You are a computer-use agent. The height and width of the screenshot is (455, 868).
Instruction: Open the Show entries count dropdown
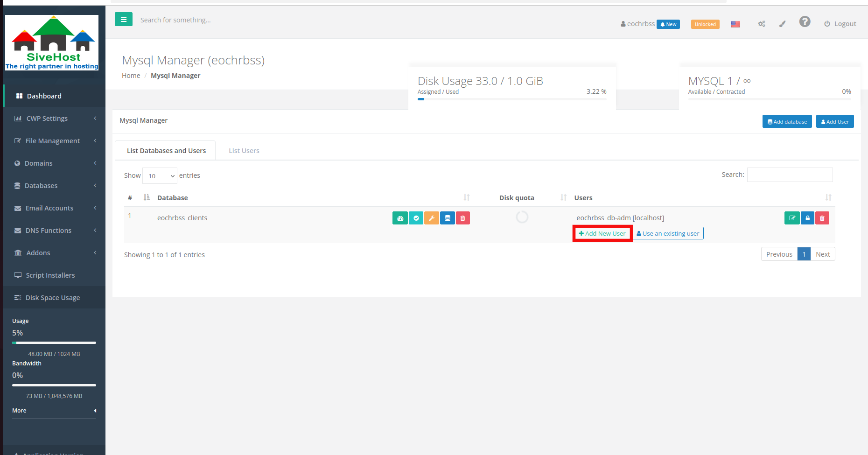tap(160, 175)
